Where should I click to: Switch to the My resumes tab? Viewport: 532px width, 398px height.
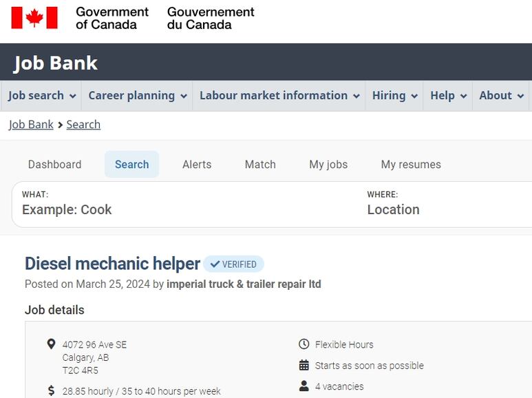(x=411, y=165)
